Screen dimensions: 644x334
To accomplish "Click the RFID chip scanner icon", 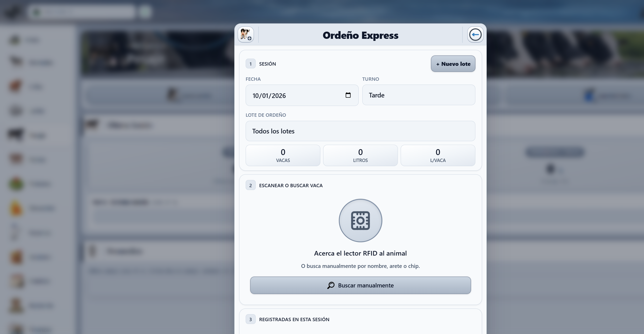I will pos(360,220).
